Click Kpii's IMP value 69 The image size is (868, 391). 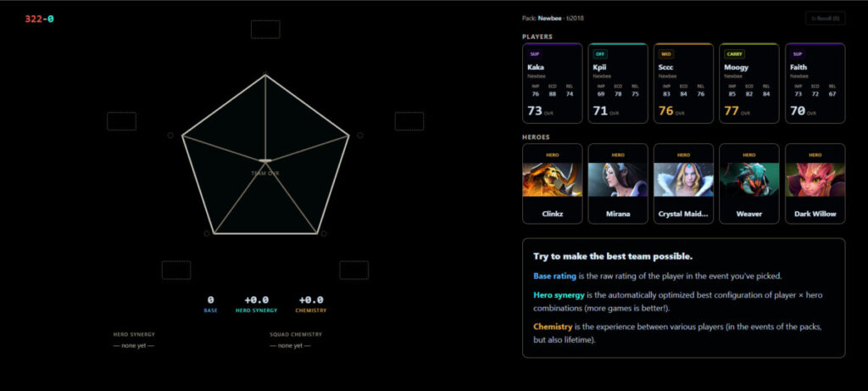tap(601, 94)
